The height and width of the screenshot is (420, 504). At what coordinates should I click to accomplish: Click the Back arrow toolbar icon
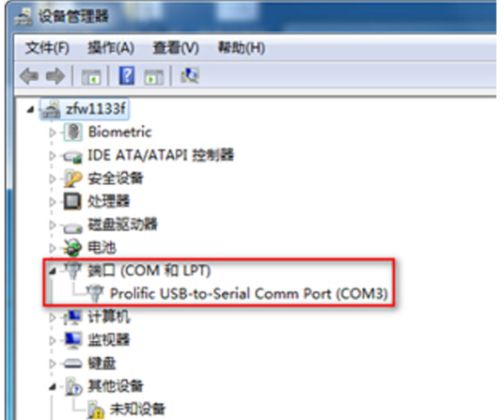tap(29, 76)
